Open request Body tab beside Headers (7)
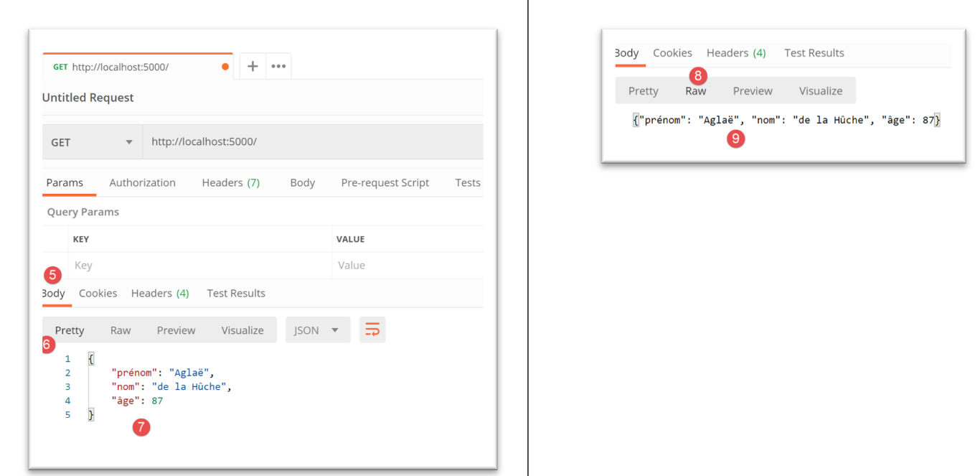This screenshot has height=476, width=980. pos(302,183)
